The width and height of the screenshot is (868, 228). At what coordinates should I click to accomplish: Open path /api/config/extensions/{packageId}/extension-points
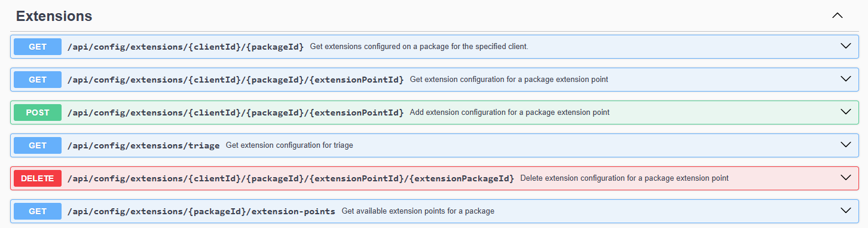[201, 211]
